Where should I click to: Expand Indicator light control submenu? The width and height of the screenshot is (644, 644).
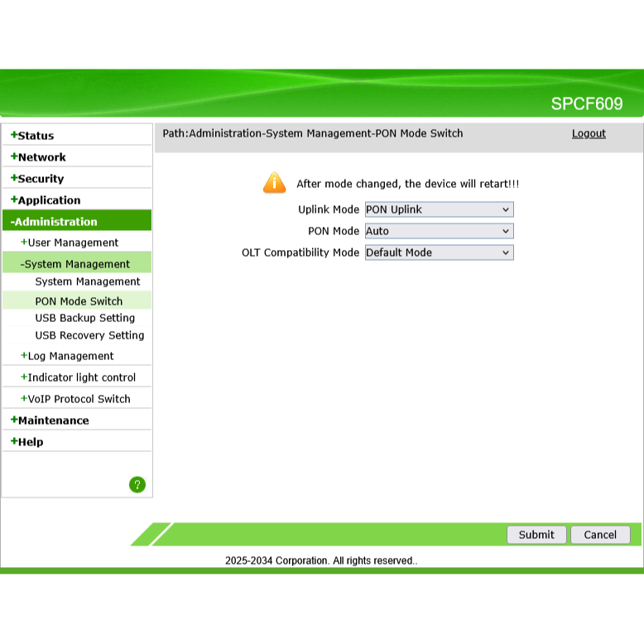81,377
